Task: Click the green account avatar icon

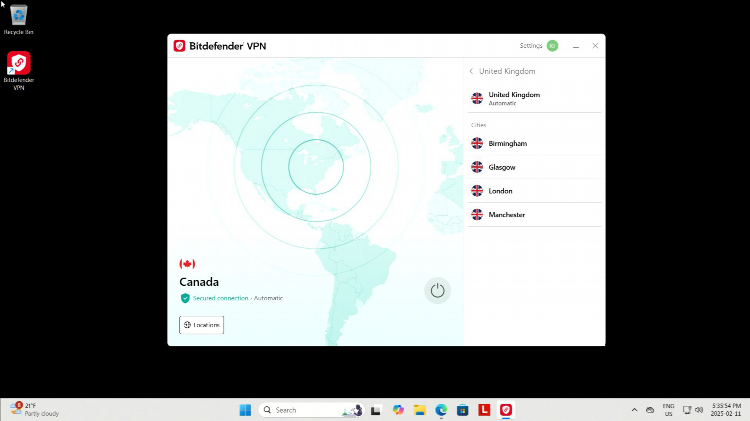Action: (552, 46)
